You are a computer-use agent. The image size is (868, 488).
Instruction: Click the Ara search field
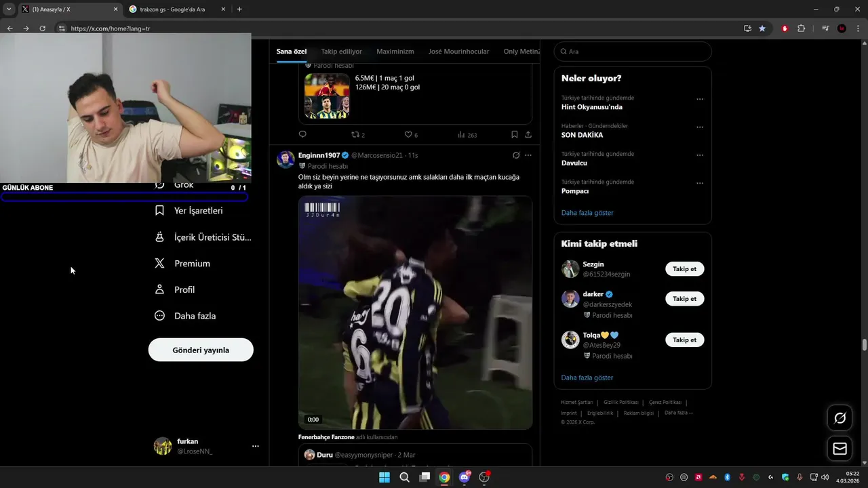tap(633, 52)
